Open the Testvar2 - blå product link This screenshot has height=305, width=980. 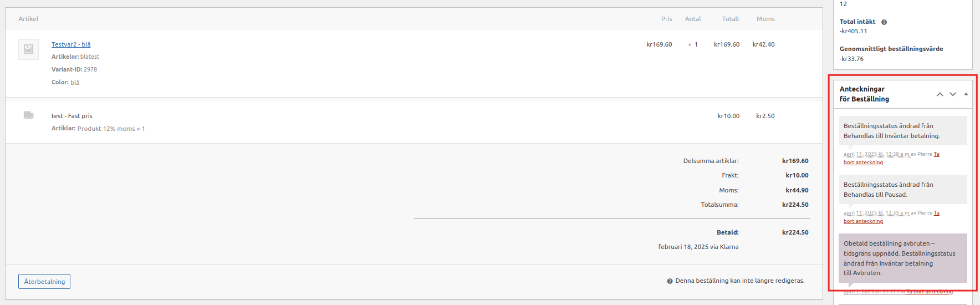[x=71, y=44]
